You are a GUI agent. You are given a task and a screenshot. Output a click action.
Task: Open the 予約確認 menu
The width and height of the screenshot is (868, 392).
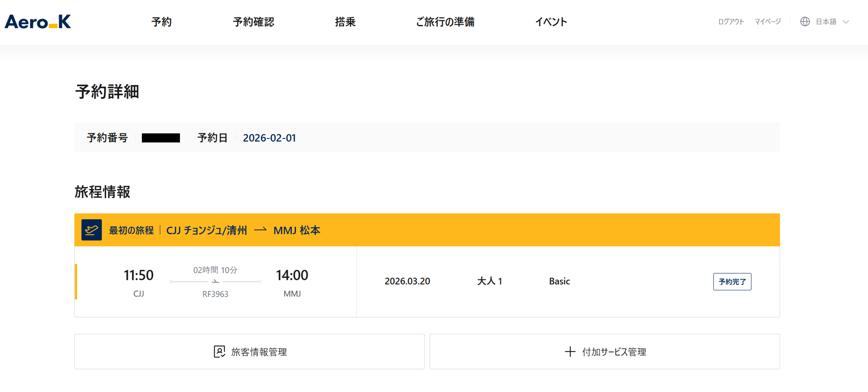253,22
